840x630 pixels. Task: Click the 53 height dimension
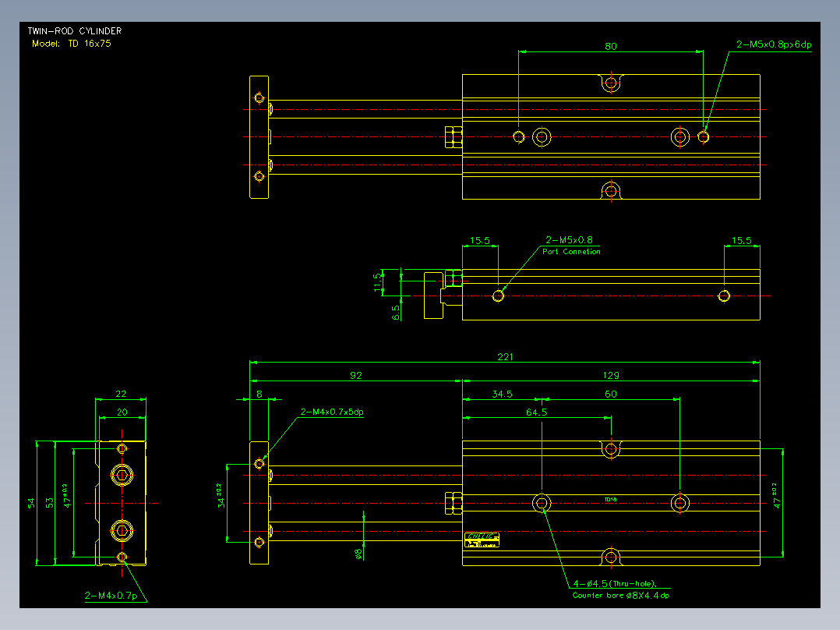point(49,503)
